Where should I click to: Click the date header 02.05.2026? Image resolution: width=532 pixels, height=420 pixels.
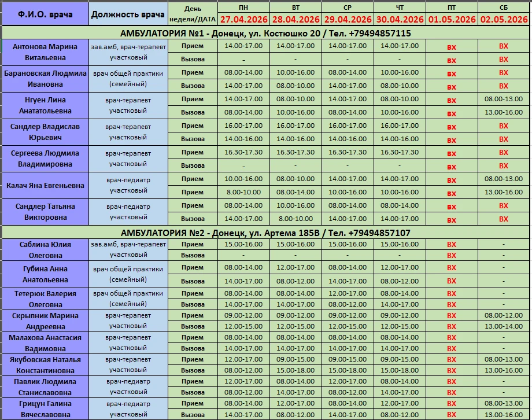504,19
